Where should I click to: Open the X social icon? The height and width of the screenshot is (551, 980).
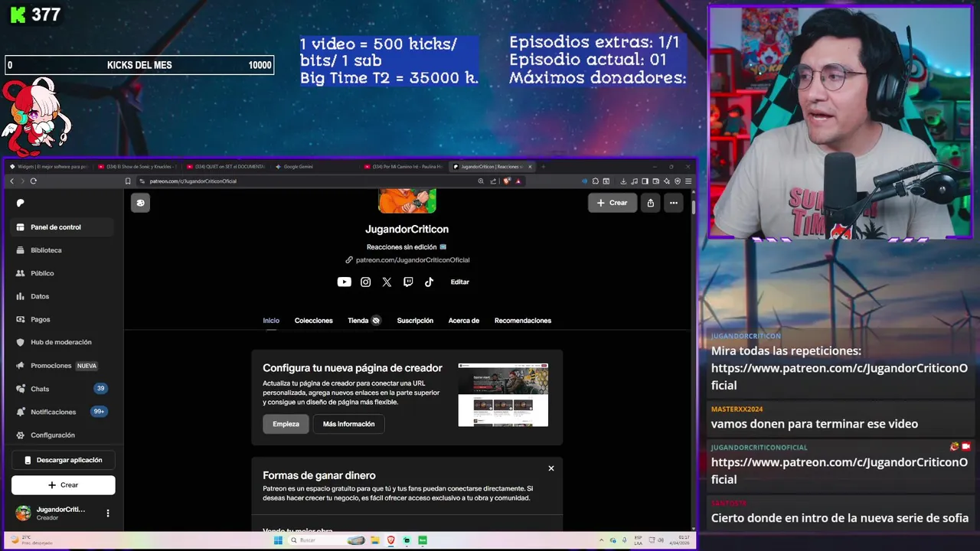click(387, 282)
